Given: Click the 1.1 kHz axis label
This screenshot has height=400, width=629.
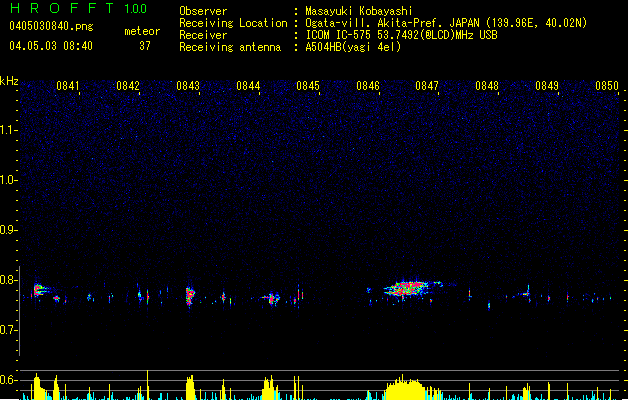Looking at the screenshot, I should (x=8, y=130).
